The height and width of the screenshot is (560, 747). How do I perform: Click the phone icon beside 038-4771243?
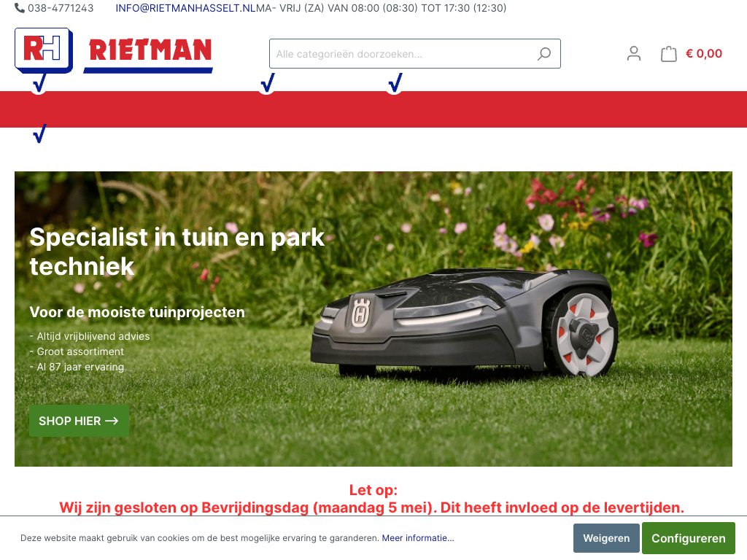tap(20, 8)
